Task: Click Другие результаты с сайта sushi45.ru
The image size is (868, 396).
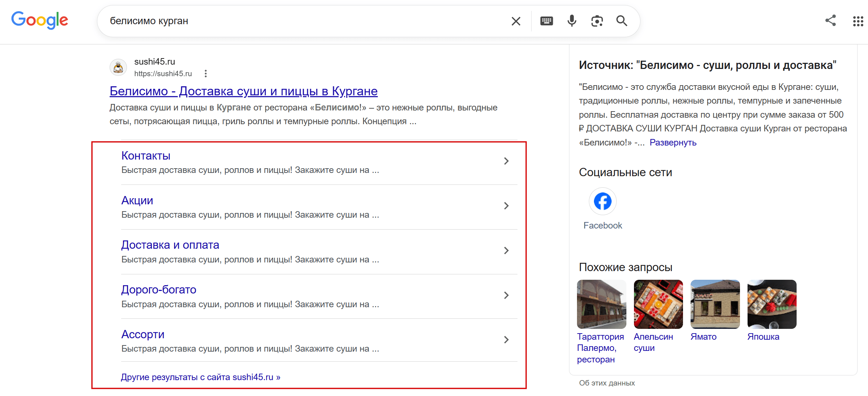Action: tap(201, 377)
